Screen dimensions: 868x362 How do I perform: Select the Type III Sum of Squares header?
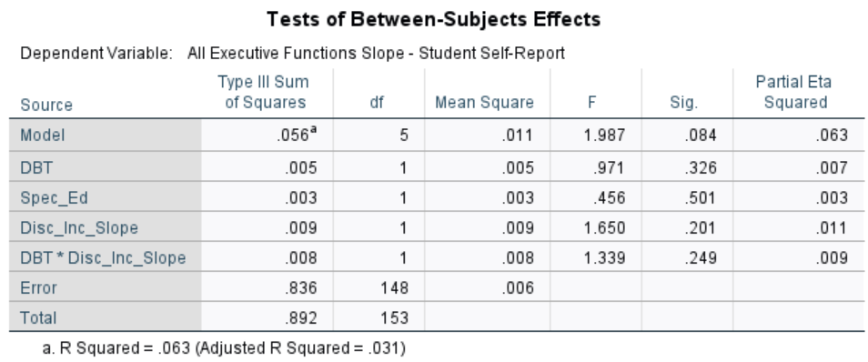265,92
